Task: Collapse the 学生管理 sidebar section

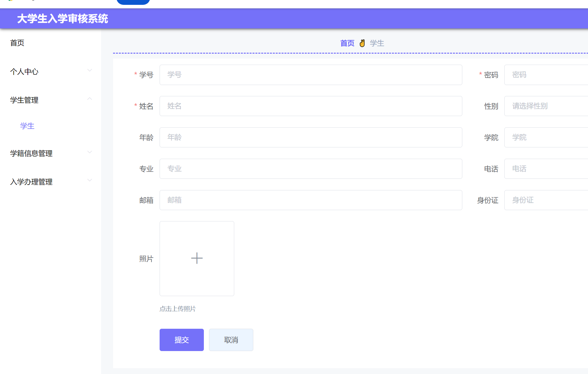Action: tap(24, 100)
